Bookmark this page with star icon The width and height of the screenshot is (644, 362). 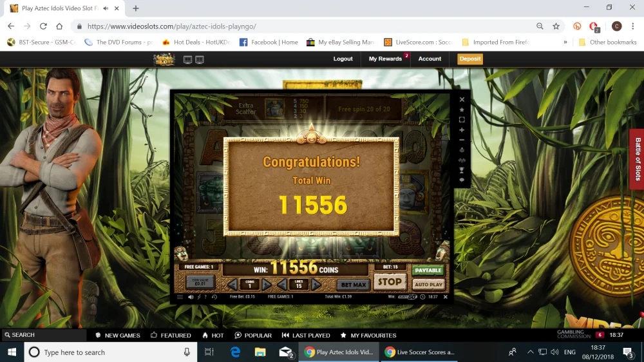click(556, 26)
